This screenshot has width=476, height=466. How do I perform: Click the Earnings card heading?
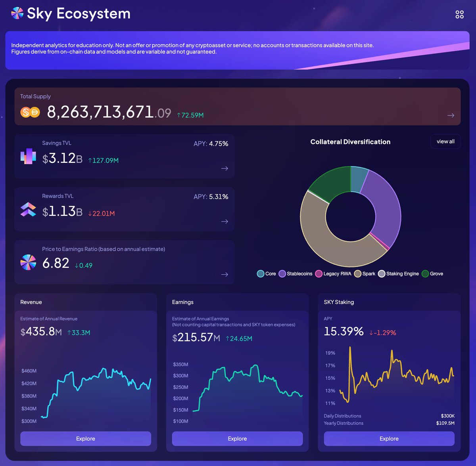click(x=183, y=302)
